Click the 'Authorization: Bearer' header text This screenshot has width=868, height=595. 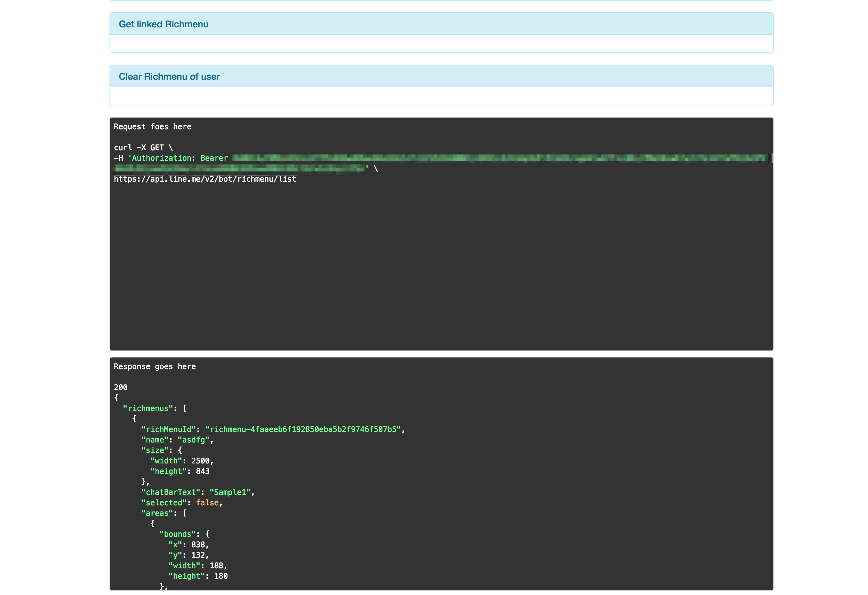pos(178,158)
